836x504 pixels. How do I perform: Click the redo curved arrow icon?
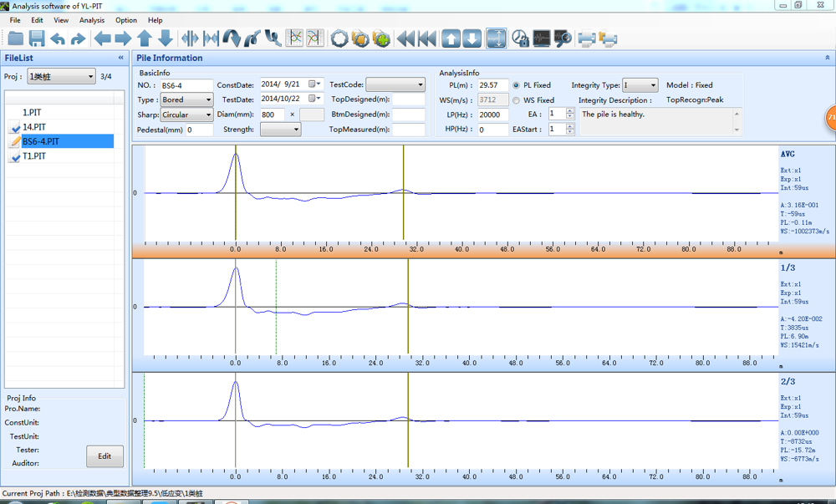pos(79,38)
